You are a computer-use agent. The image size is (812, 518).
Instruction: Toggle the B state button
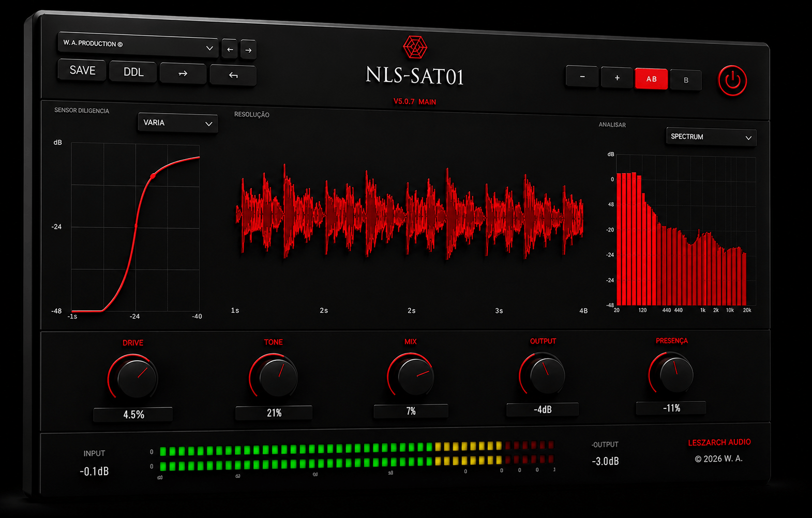pyautogui.click(x=686, y=80)
